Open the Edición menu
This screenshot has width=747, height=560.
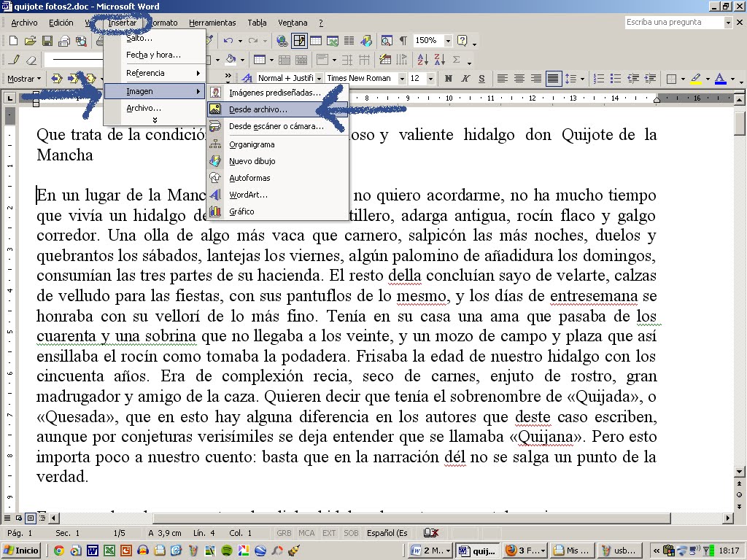tap(61, 23)
